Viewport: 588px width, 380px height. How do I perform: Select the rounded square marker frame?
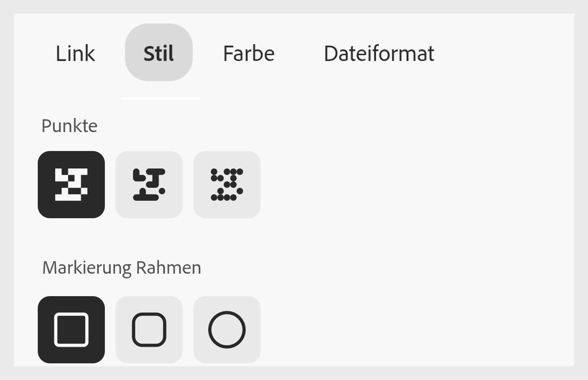[x=150, y=329]
